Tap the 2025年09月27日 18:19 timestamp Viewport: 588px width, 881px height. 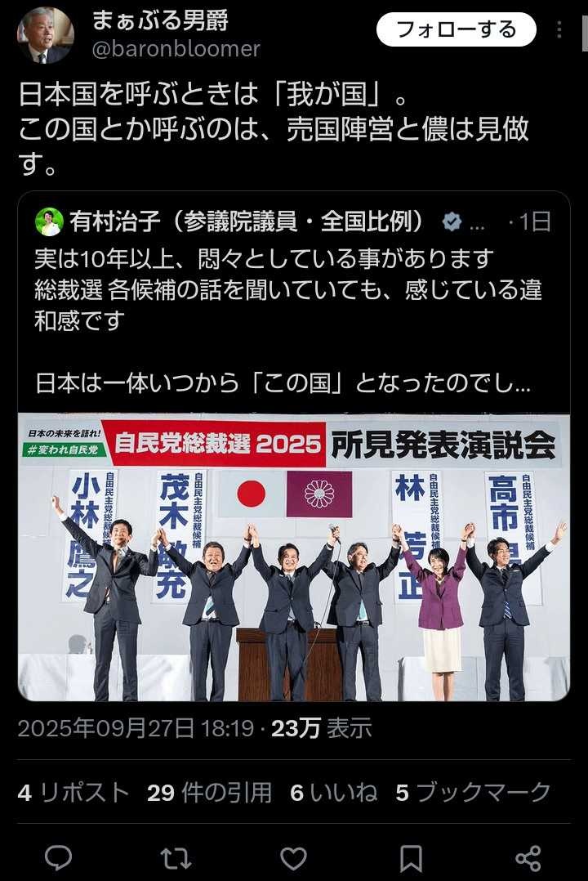pos(136,729)
